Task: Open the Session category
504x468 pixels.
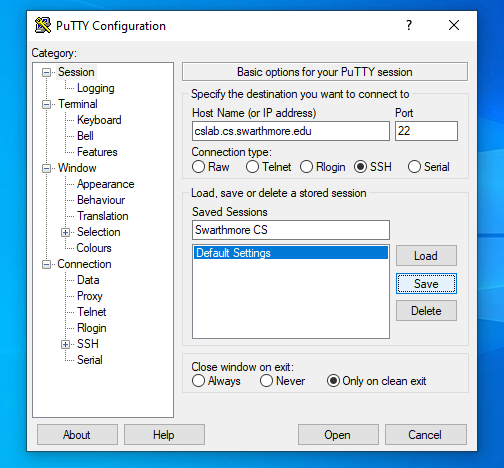Action: pos(76,72)
